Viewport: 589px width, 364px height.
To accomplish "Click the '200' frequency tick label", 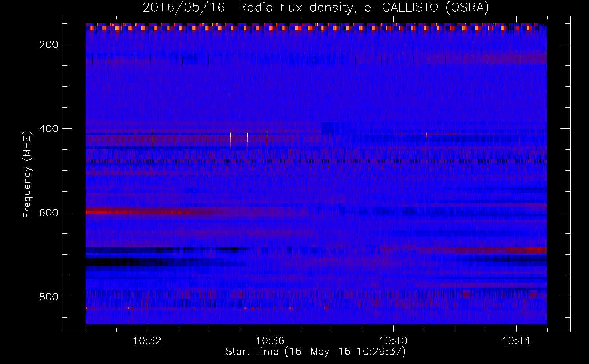I will 49,44.
